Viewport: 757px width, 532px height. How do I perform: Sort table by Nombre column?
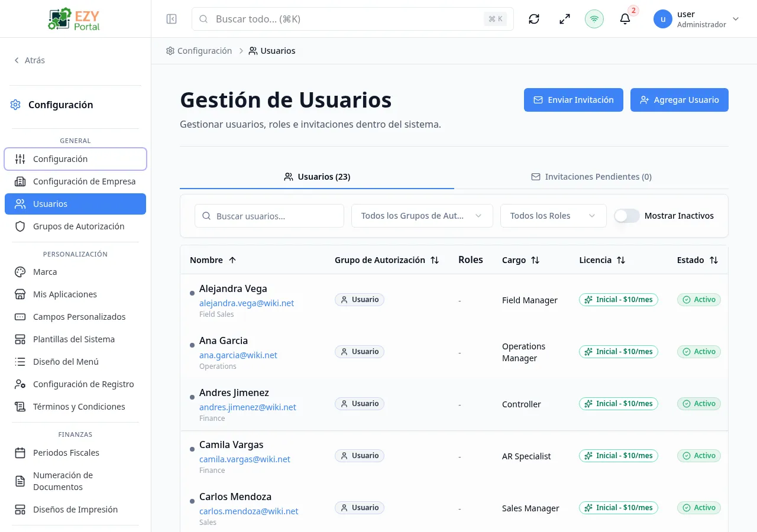click(213, 260)
